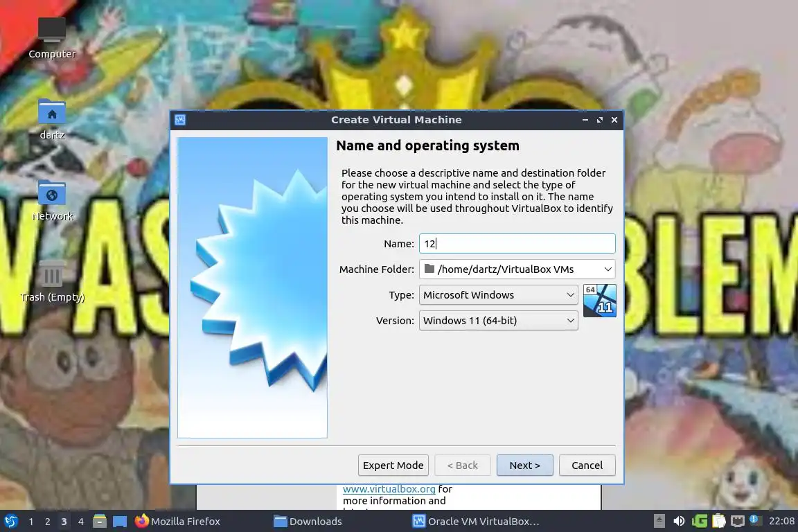Open the dartz home folder icon
Image resolution: width=798 pixels, height=532 pixels.
tap(52, 120)
